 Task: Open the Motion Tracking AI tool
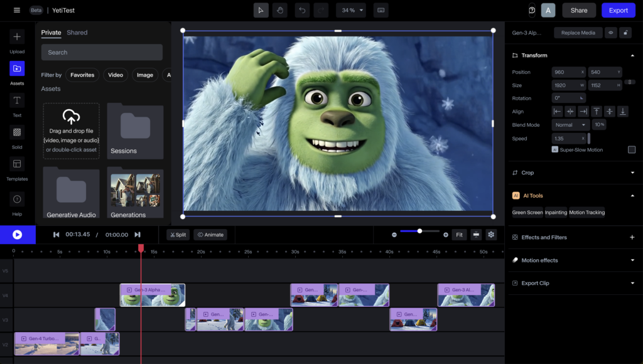point(587,212)
